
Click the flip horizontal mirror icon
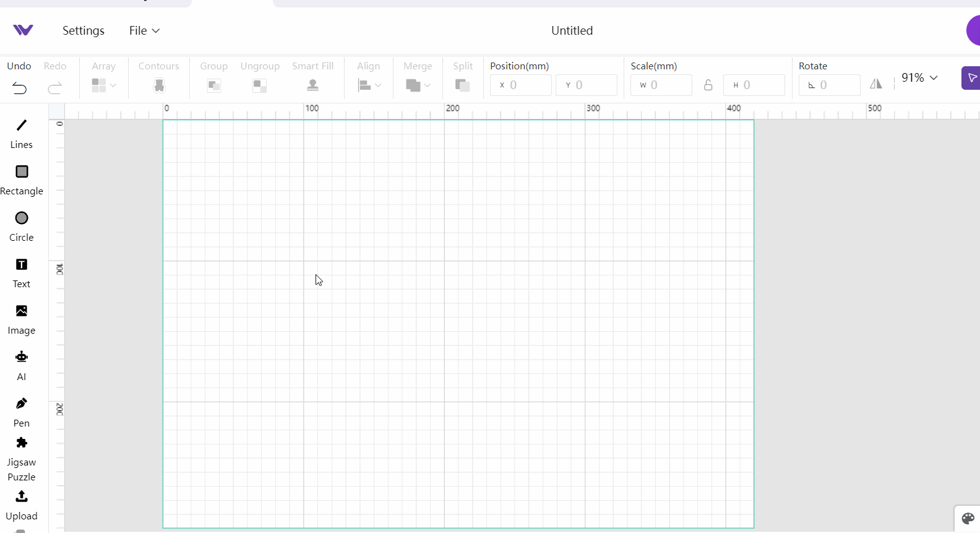coord(876,84)
